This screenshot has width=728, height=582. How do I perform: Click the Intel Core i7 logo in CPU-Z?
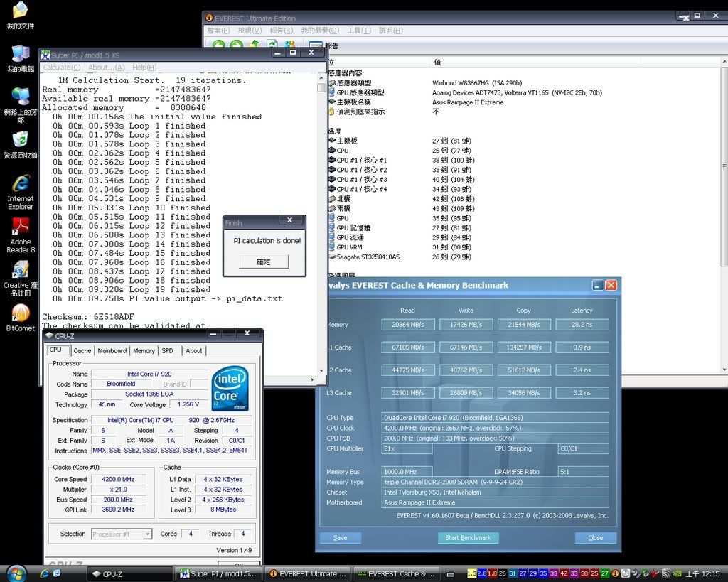pos(230,388)
